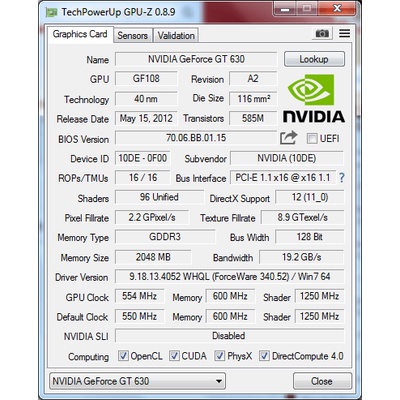
Task: Toggle the UEFI checkbox
Action: 312,139
